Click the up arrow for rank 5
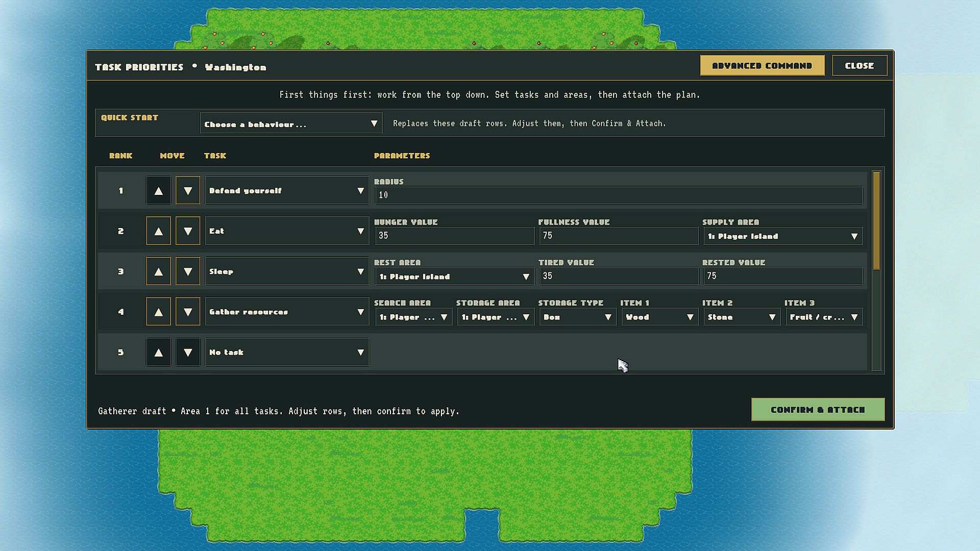The height and width of the screenshot is (551, 980). point(158,352)
